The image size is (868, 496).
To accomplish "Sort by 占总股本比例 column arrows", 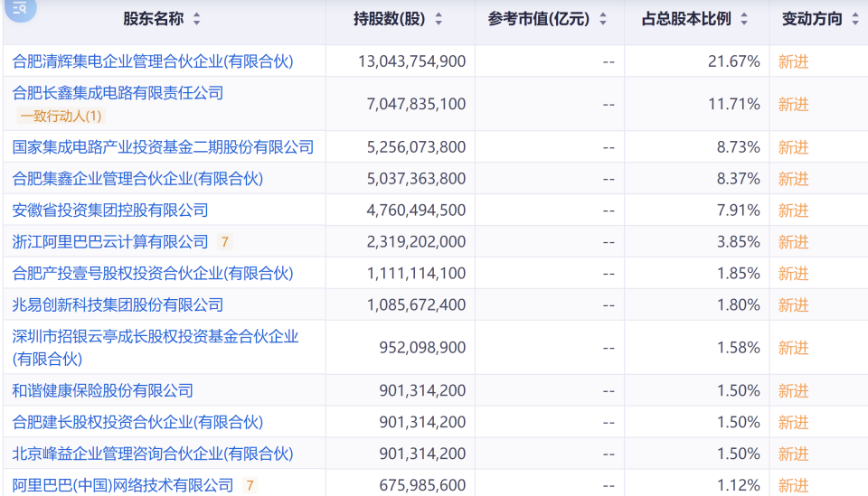I will point(744,19).
